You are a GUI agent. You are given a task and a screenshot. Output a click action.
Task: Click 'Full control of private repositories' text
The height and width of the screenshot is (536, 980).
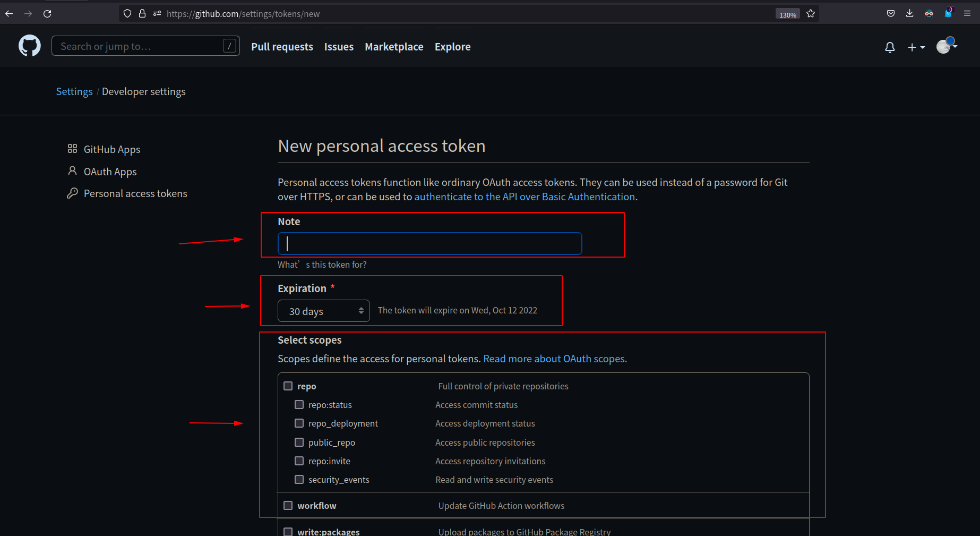pos(503,386)
